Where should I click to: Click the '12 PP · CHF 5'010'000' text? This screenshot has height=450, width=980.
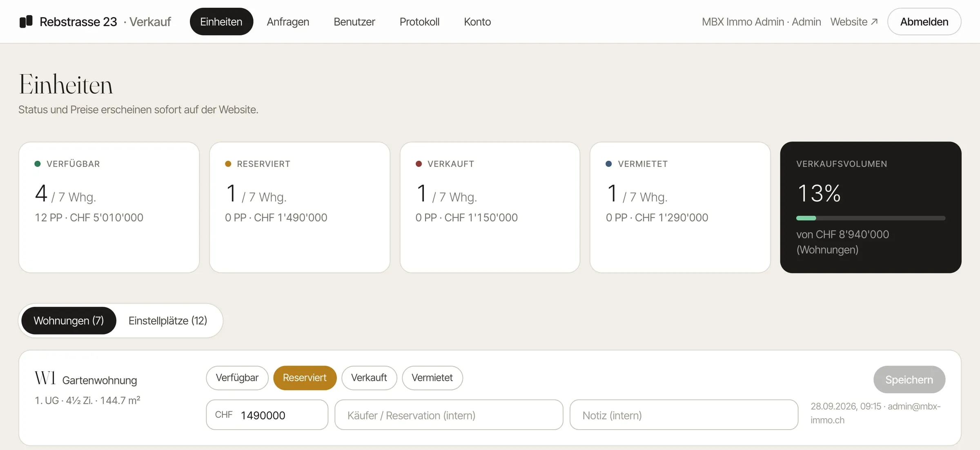(x=89, y=217)
